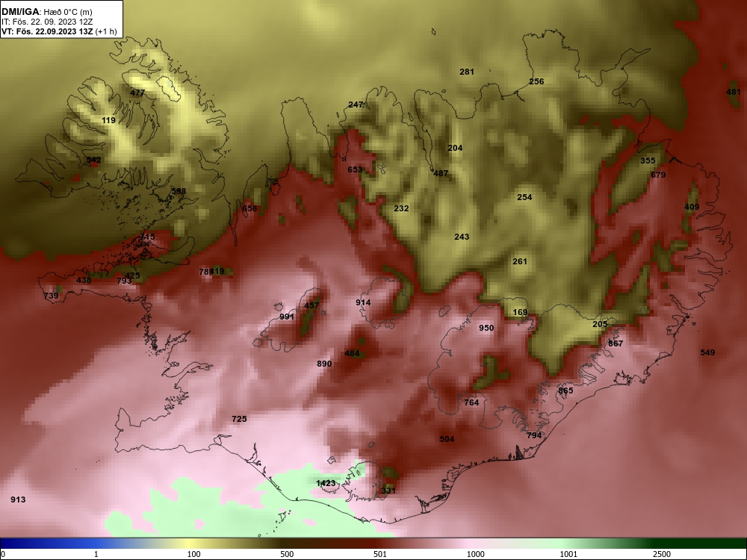Select the 261 map value
This screenshot has width=747, height=560.
(x=520, y=261)
